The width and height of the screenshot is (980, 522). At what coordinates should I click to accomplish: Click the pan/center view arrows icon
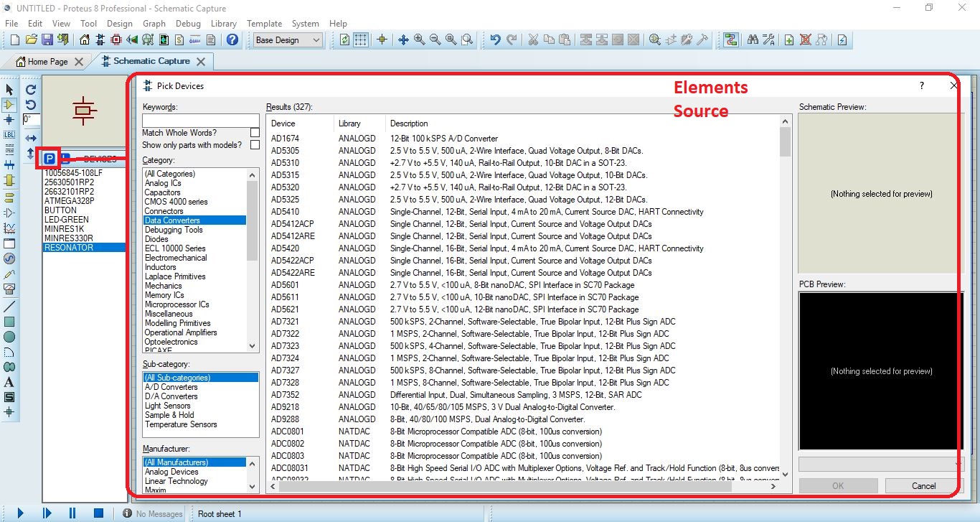click(x=403, y=40)
